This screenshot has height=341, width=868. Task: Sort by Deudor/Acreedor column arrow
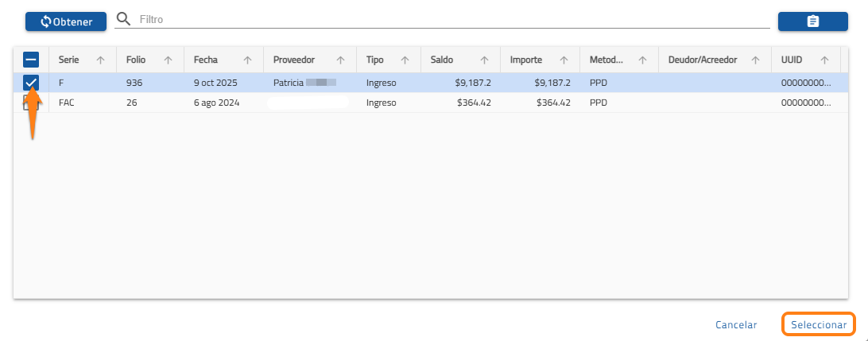(756, 60)
